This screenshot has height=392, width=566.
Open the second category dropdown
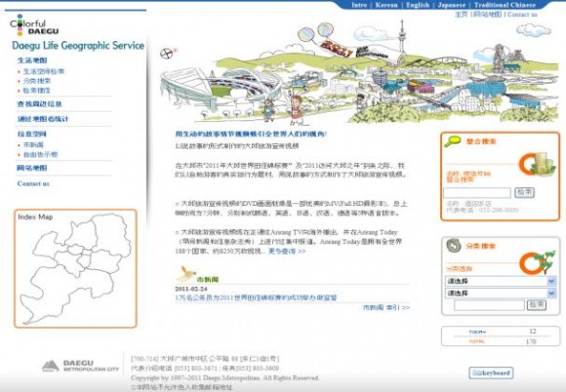(x=501, y=294)
